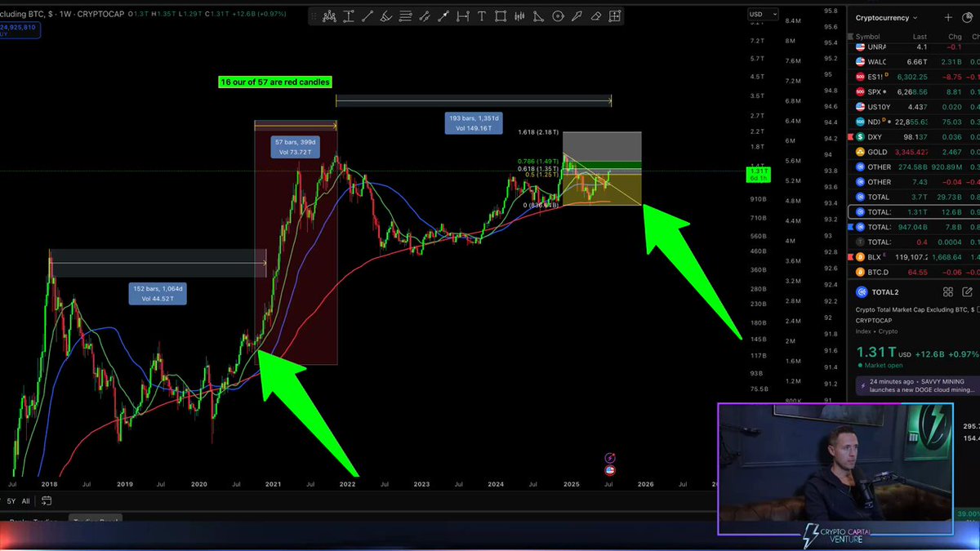Sort watchlist by Chg column
The image size is (980, 551).
point(954,37)
